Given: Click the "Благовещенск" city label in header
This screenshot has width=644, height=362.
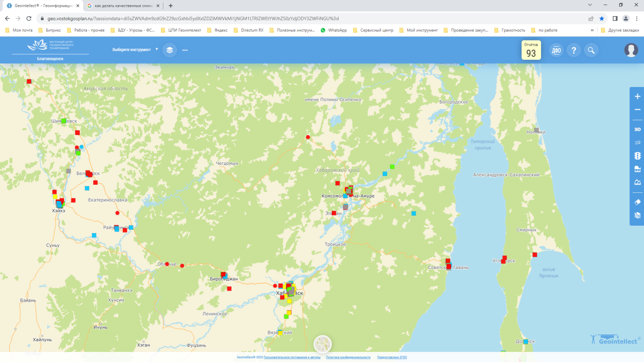Looking at the screenshot, I should (50, 59).
